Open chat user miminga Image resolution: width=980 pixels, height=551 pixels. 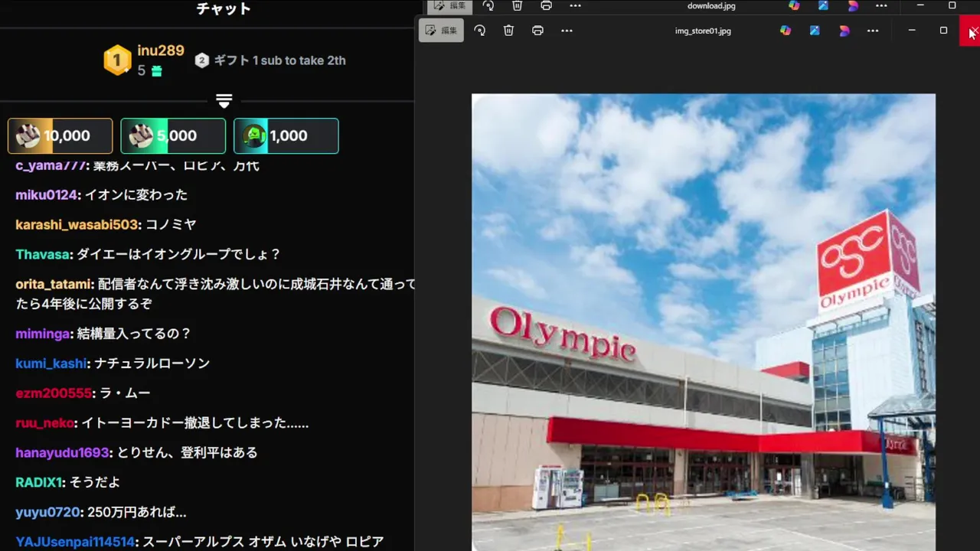[43, 334]
